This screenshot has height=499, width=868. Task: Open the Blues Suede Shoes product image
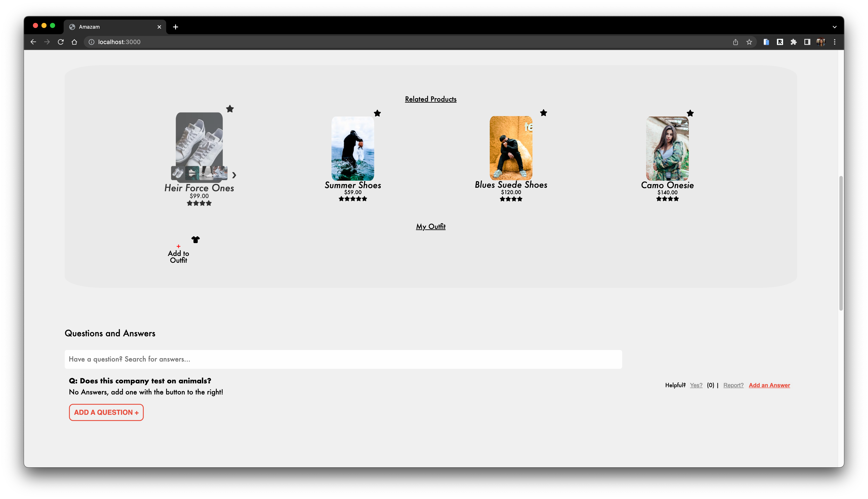click(x=511, y=148)
